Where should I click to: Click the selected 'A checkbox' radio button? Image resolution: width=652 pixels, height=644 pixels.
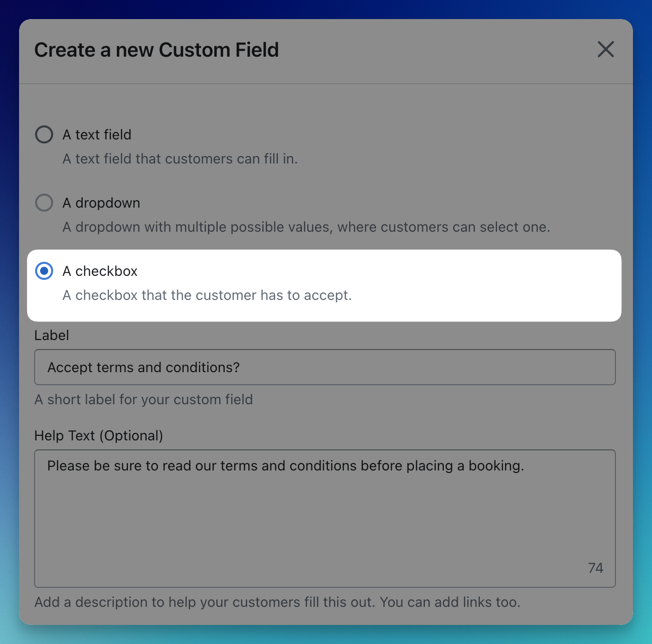44,271
